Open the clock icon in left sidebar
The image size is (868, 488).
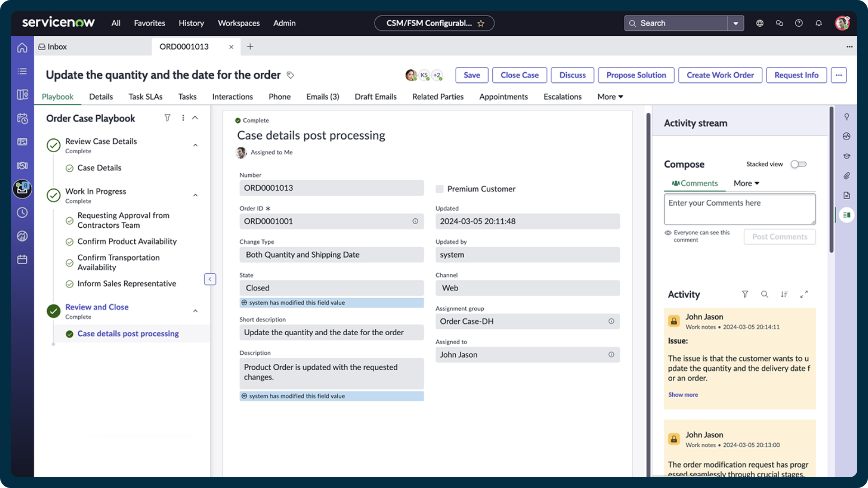pos(22,212)
